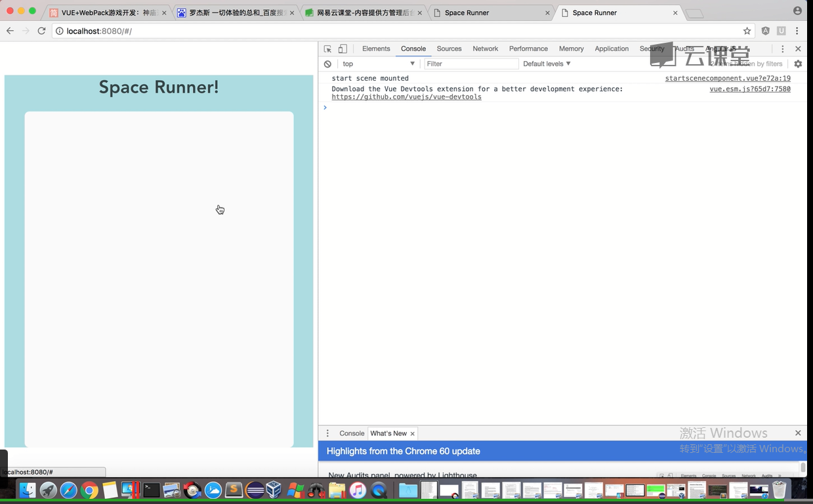
Task: Open Finder from the dock
Action: 28,490
